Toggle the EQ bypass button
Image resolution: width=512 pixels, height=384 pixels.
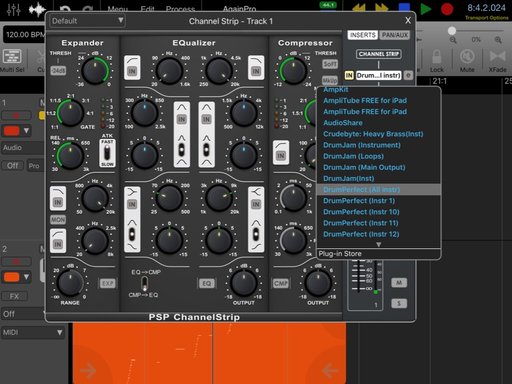(x=206, y=284)
